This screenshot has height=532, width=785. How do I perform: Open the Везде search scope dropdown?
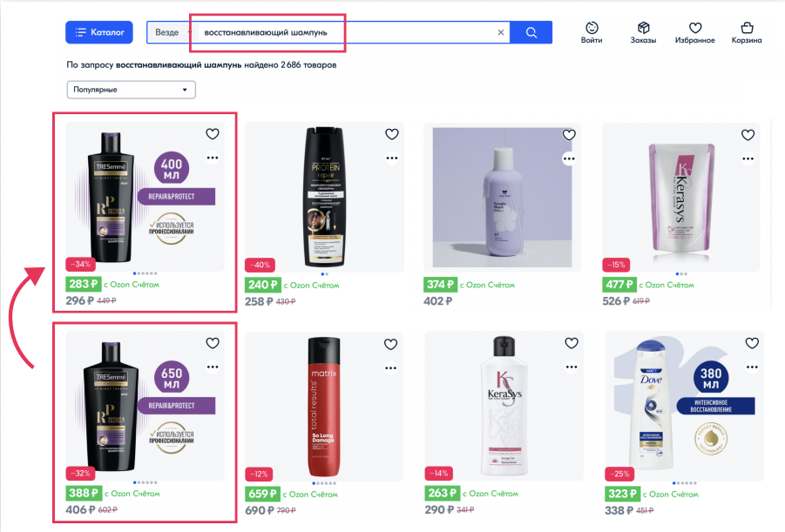pyautogui.click(x=173, y=32)
